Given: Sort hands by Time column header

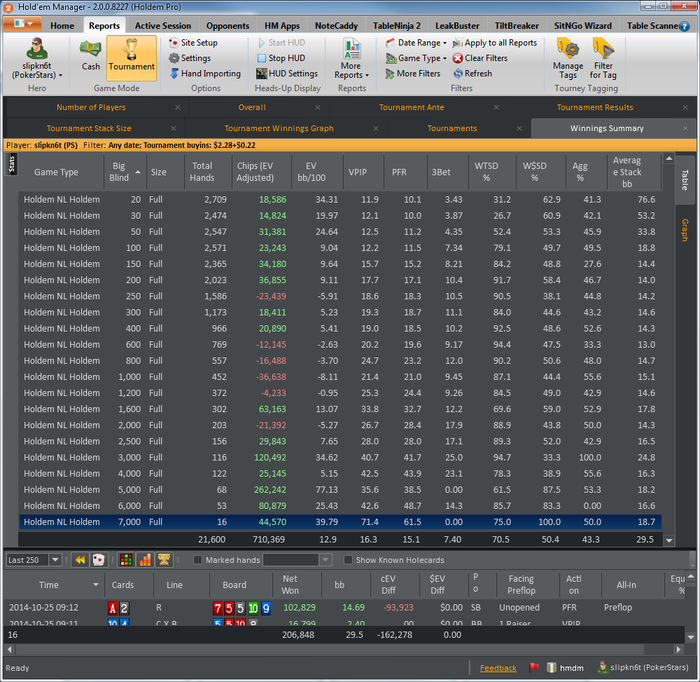Looking at the screenshot, I should click(x=54, y=585).
